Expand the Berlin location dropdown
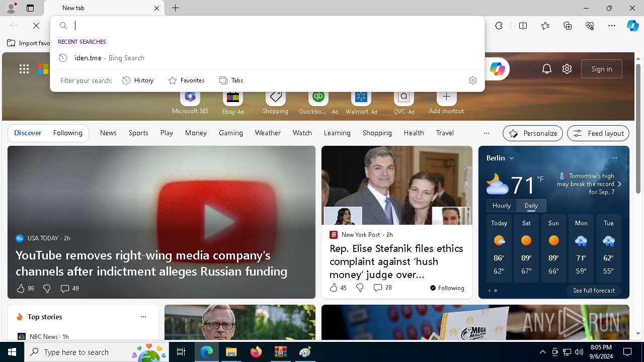 coord(512,158)
